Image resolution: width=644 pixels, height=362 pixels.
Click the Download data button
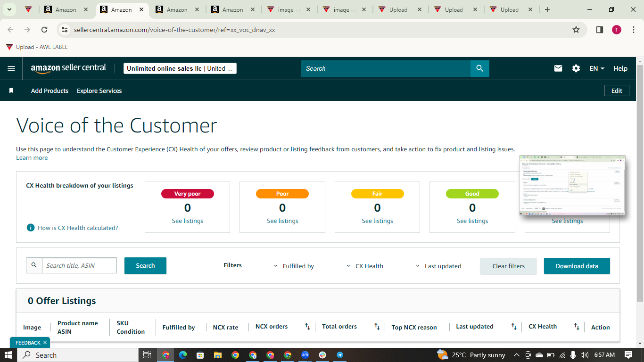(577, 266)
